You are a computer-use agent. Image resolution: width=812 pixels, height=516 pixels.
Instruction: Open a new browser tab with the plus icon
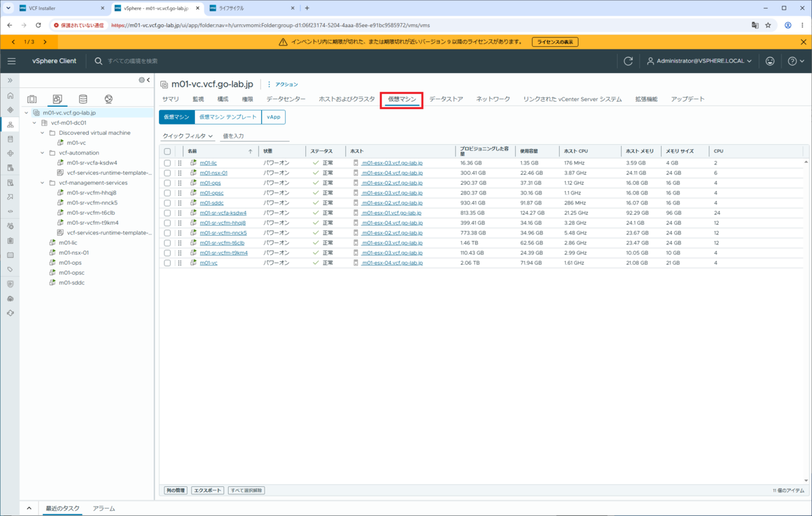pyautogui.click(x=307, y=8)
